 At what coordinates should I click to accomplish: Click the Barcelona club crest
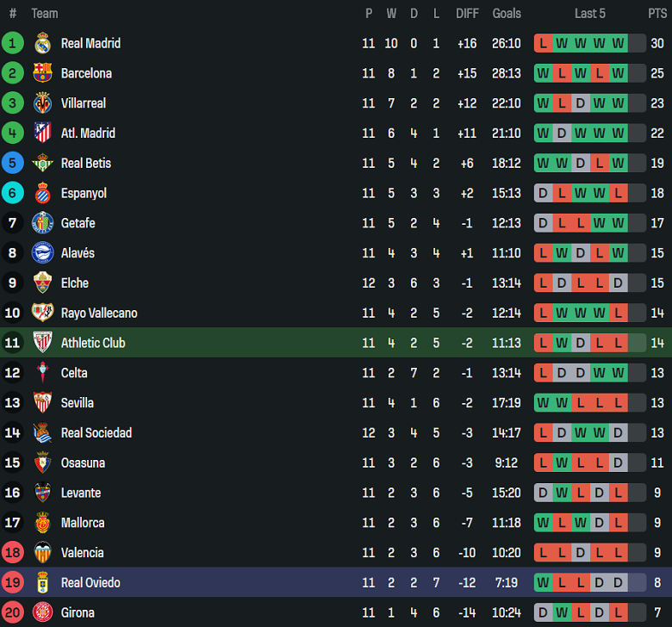pos(42,73)
